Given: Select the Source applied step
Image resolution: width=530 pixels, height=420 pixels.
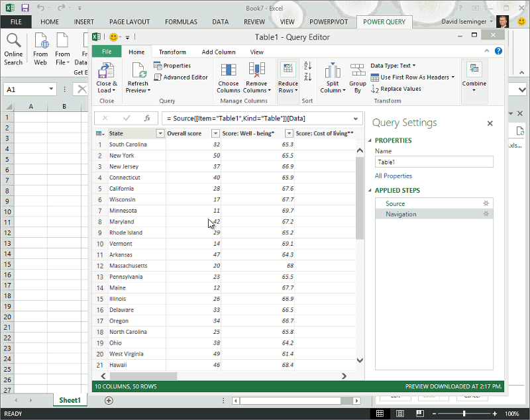Looking at the screenshot, I should click(x=434, y=203).
